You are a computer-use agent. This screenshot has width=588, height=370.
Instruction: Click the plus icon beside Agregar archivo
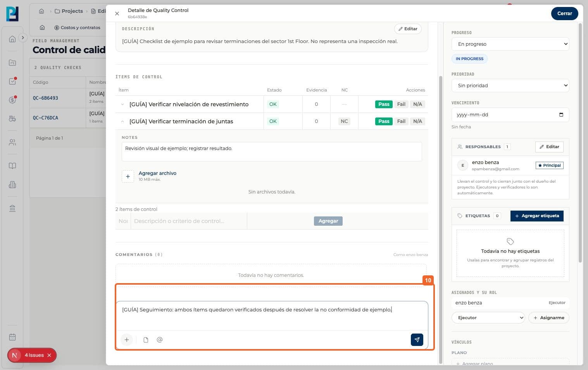(x=128, y=176)
